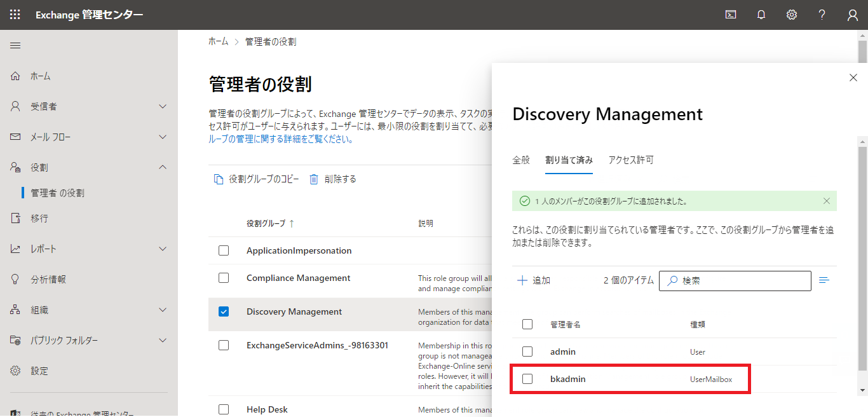Click the help question mark icon
Screen dimensions: 868x417
[822, 15]
